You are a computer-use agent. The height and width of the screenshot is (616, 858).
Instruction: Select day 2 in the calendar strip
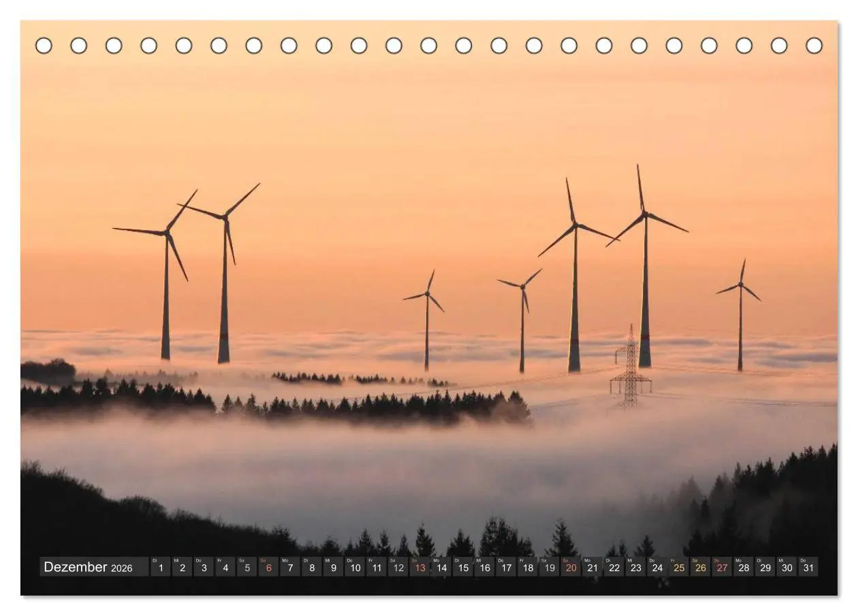click(182, 567)
